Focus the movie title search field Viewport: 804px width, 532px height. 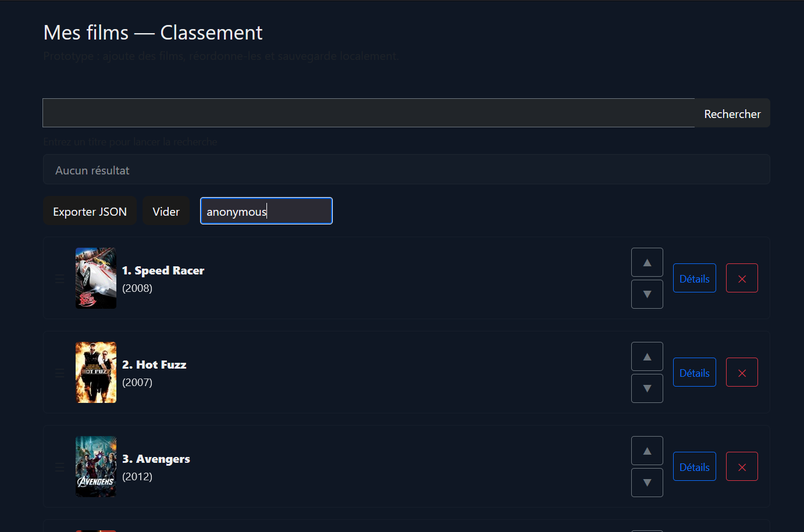(x=368, y=113)
